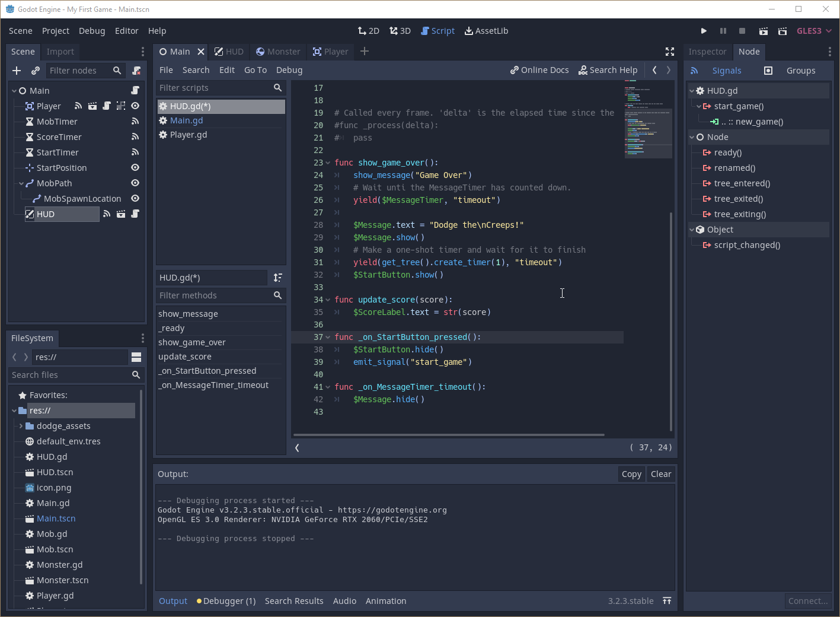
Task: Open the Main node's script icon
Action: tap(135, 91)
